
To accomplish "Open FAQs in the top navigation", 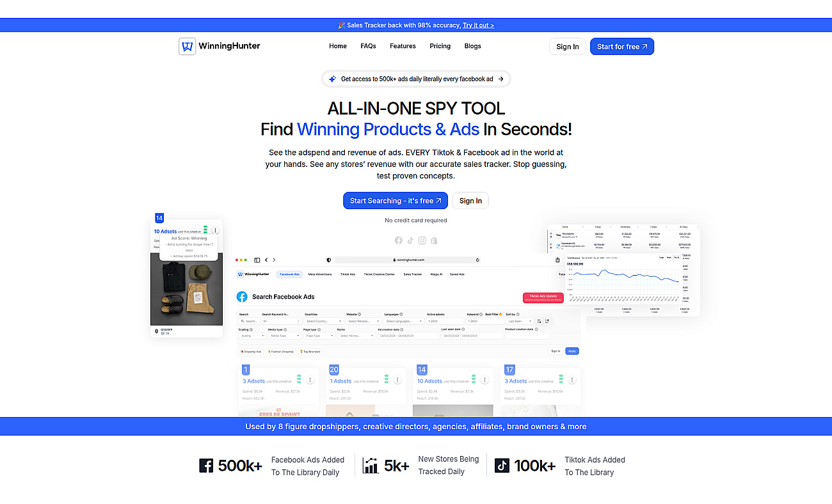I will click(368, 46).
